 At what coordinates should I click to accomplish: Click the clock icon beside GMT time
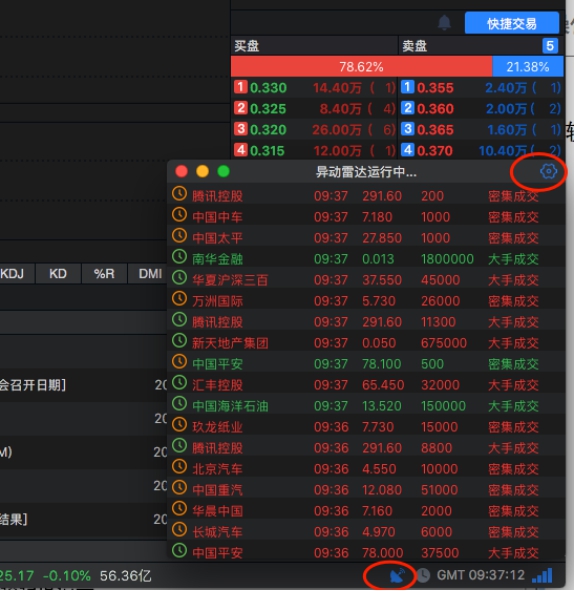coord(423,576)
